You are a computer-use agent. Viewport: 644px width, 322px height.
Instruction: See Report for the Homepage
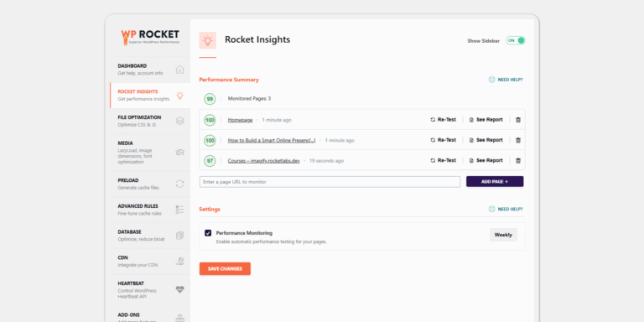[486, 120]
